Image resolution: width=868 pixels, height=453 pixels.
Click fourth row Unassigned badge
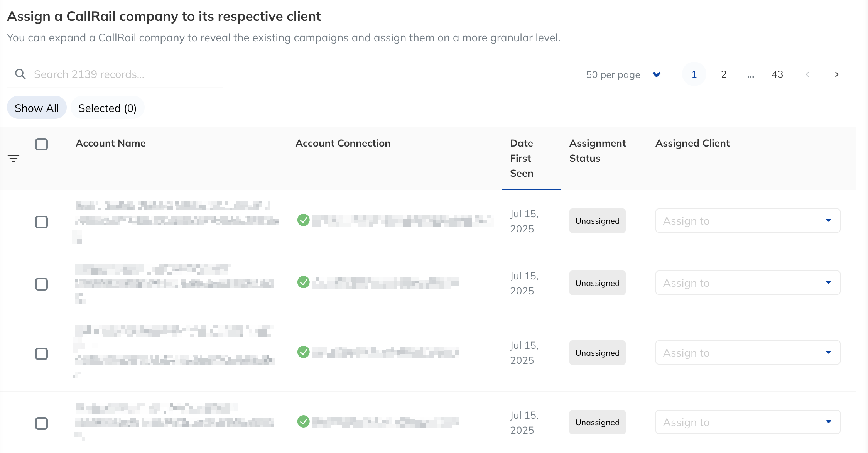pyautogui.click(x=597, y=422)
